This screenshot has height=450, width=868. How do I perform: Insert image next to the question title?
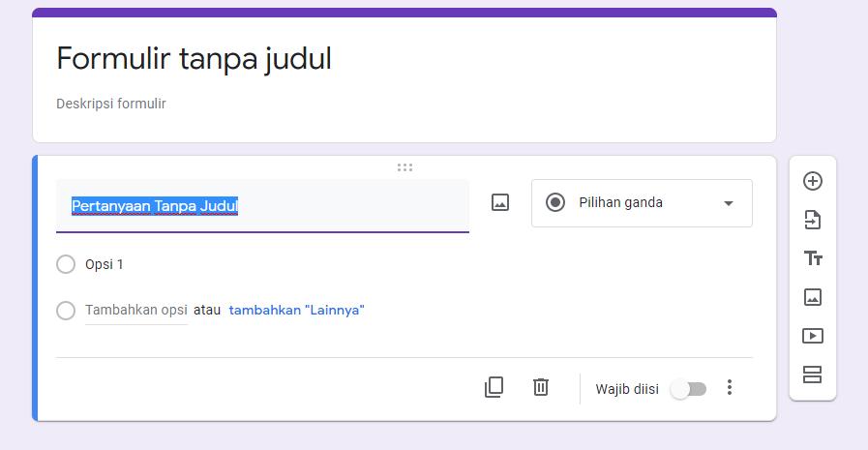pyautogui.click(x=500, y=202)
